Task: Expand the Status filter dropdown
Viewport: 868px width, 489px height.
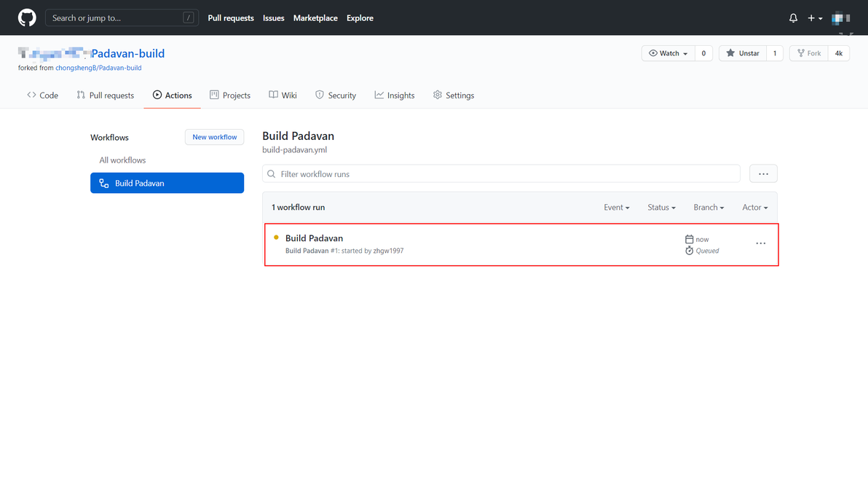Action: [661, 208]
